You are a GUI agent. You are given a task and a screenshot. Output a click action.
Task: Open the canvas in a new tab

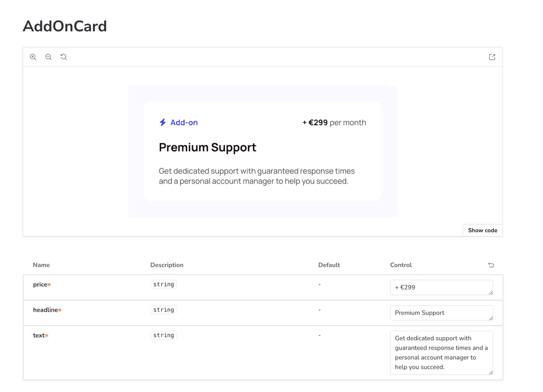(x=492, y=57)
